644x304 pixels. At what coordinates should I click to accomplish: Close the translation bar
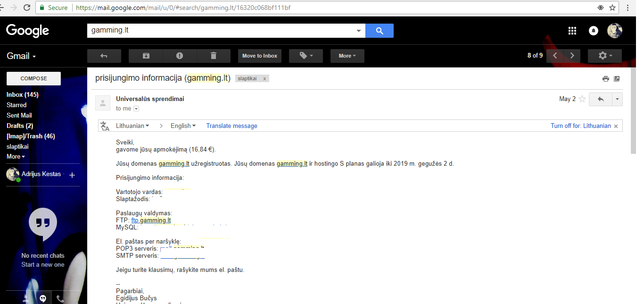click(x=616, y=126)
